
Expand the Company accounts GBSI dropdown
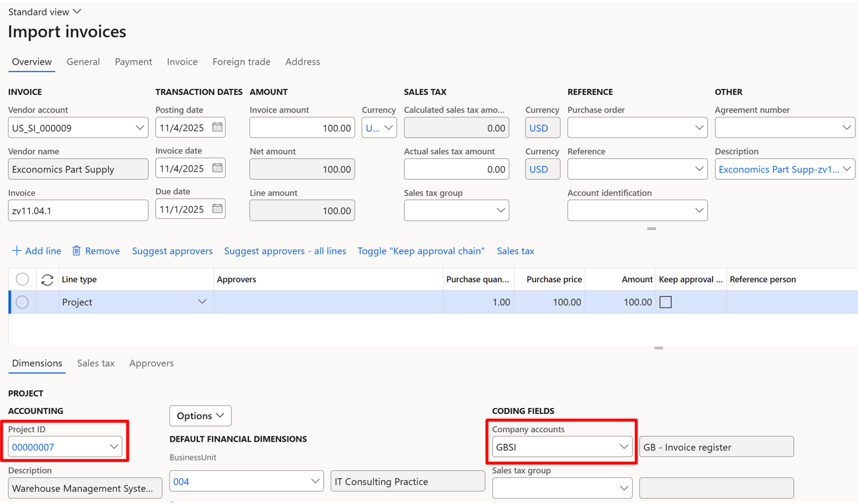tap(624, 447)
